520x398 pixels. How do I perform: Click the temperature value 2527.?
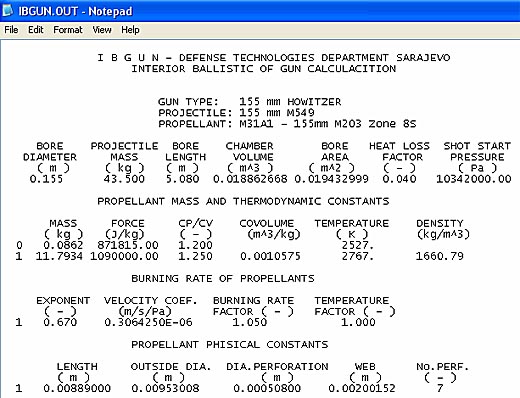click(x=358, y=245)
